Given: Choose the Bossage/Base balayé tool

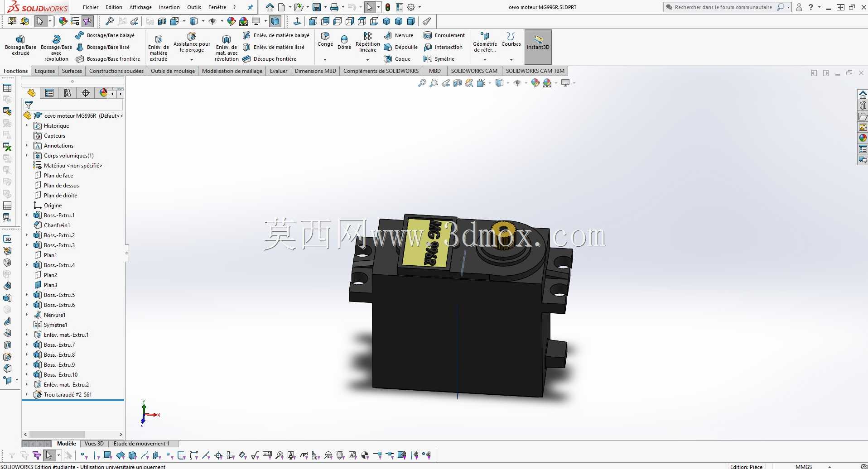Looking at the screenshot, I should click(105, 35).
